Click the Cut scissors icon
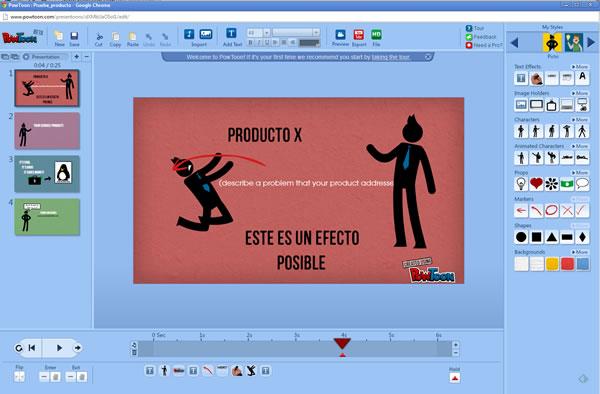Screen dimensions: 600x394 click(x=99, y=36)
